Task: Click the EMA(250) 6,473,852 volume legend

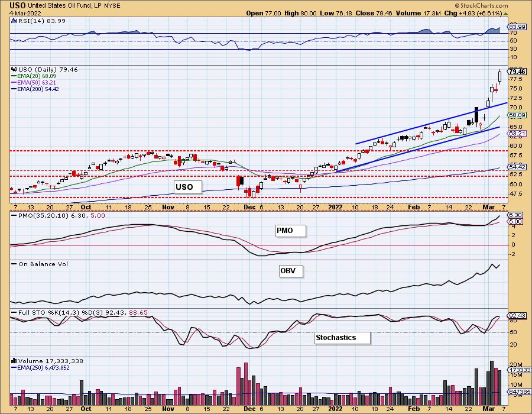Action: click(x=40, y=367)
